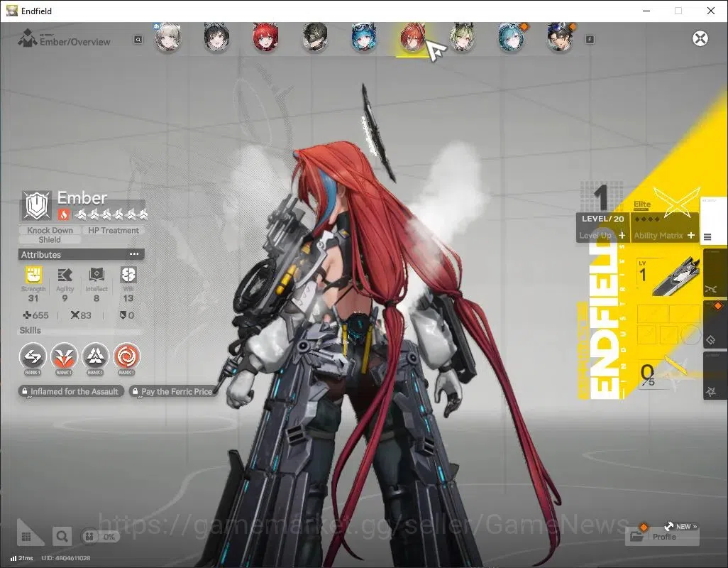Viewport: 728px width, 568px height.
Task: Expand Attributes details with the ellipsis
Action: click(x=134, y=254)
